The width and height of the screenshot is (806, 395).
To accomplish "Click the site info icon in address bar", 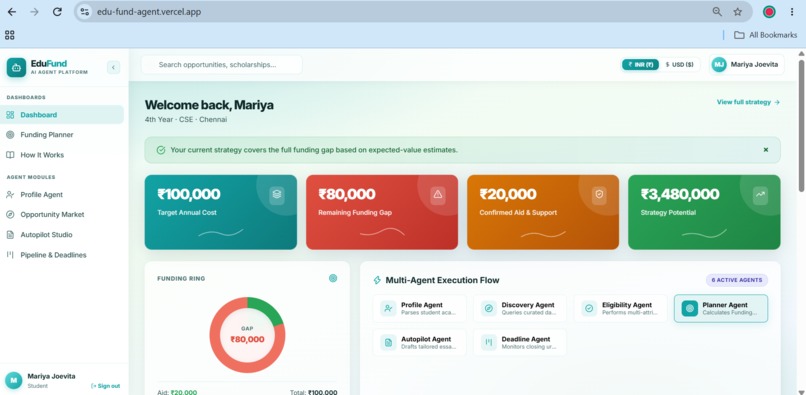I will [85, 12].
